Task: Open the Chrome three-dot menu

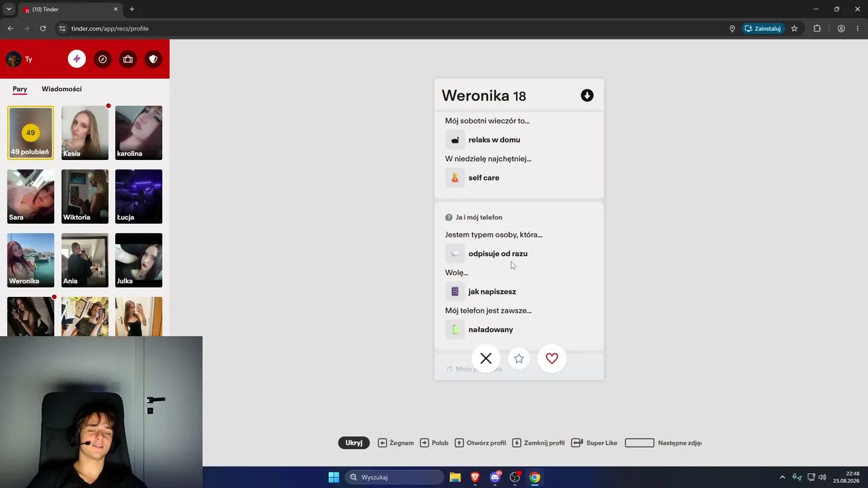Action: [x=858, y=28]
